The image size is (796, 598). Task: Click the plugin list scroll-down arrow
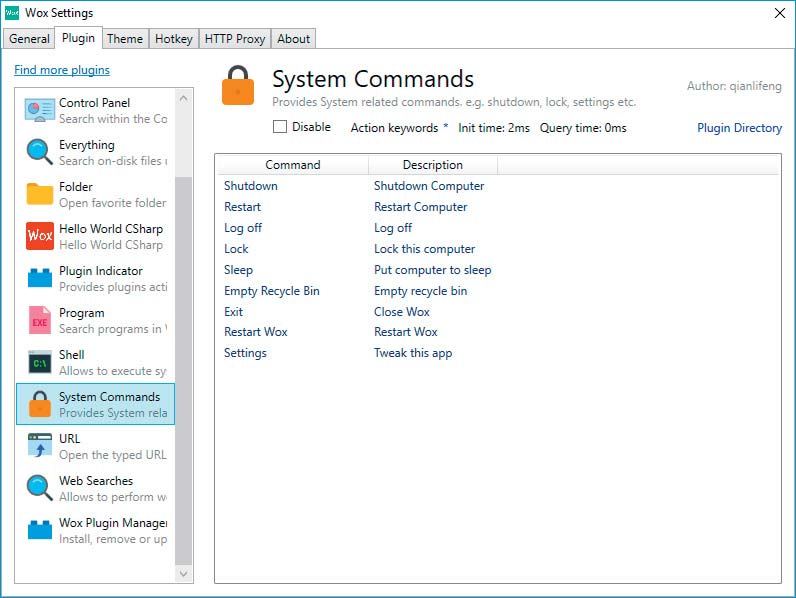coord(184,574)
